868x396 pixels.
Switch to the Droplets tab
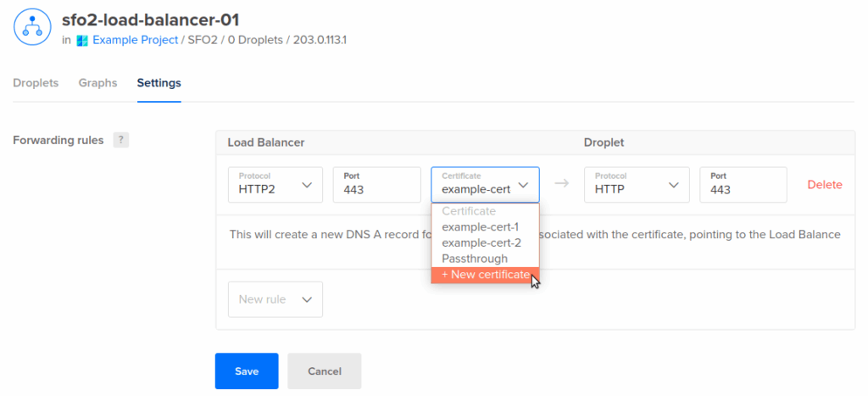(36, 83)
